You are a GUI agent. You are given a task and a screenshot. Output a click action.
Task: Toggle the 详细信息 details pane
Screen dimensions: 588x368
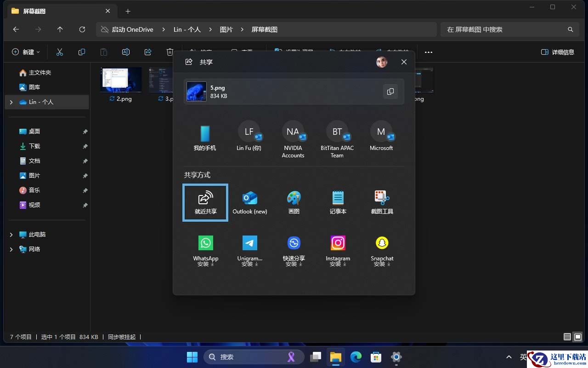tap(558, 52)
